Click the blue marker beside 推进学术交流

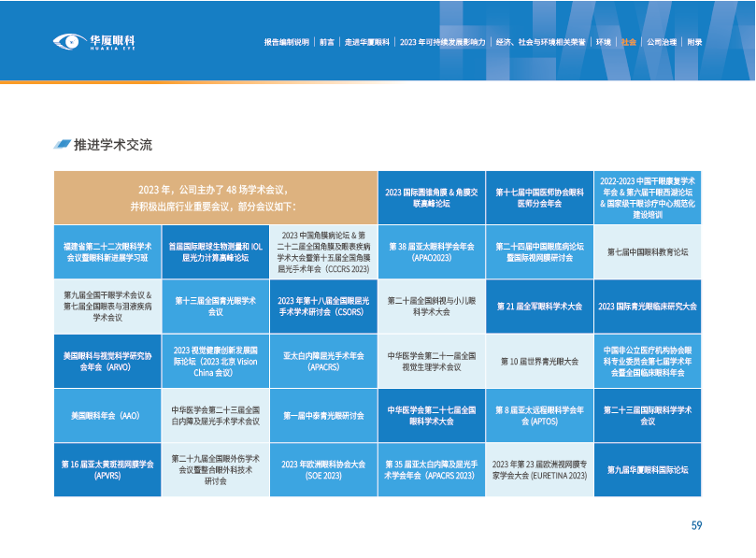click(62, 145)
